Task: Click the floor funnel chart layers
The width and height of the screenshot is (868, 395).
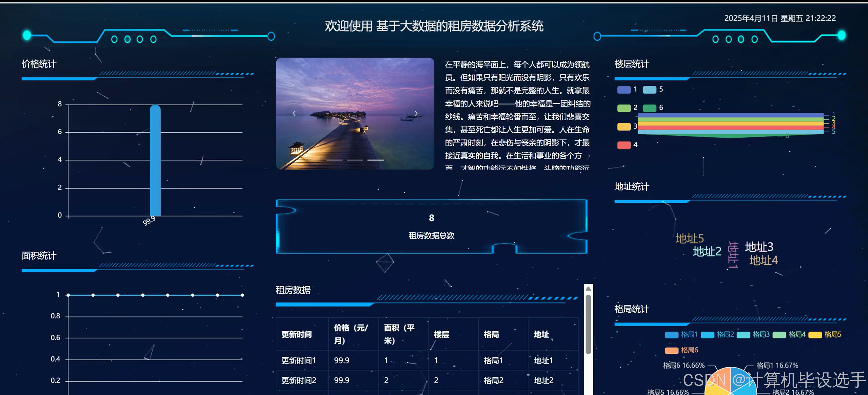Action: [x=730, y=125]
